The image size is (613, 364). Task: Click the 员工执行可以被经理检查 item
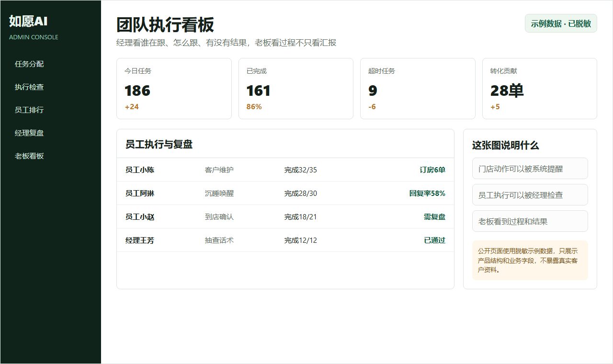tap(530, 195)
